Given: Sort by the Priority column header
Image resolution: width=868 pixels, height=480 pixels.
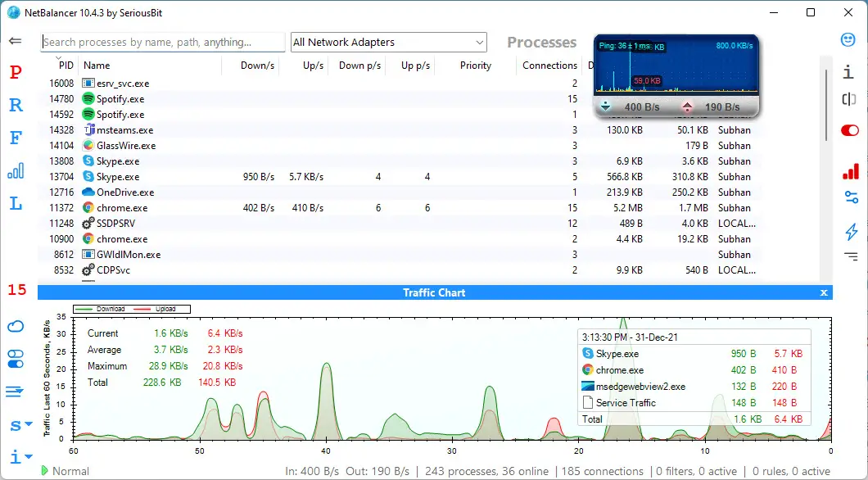Looking at the screenshot, I should [476, 66].
